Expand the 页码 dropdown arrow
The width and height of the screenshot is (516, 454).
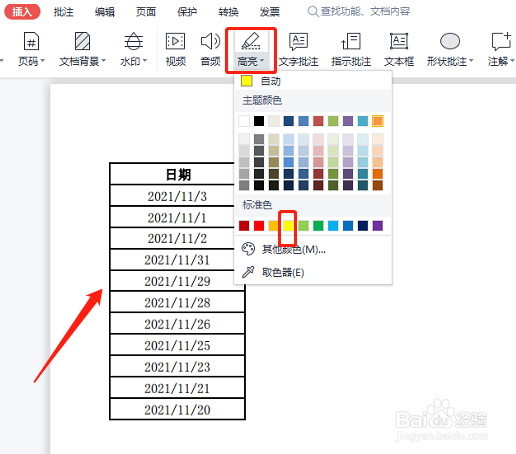pos(42,61)
